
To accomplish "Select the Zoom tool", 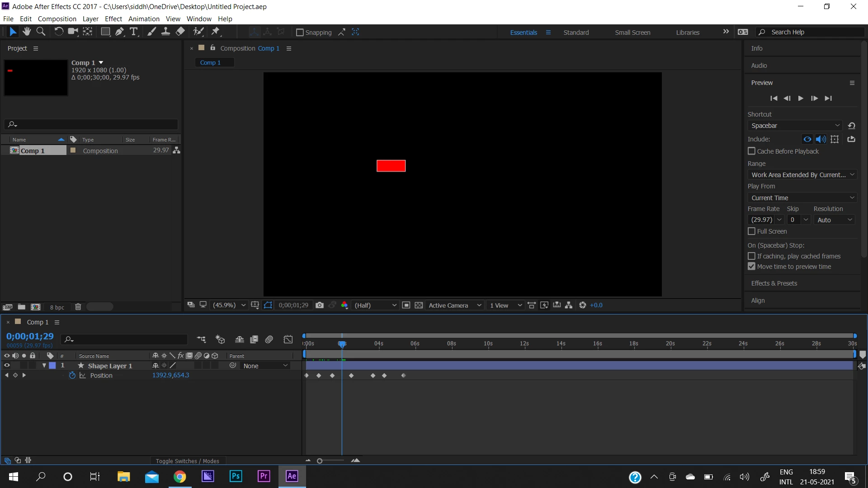I will [x=41, y=32].
